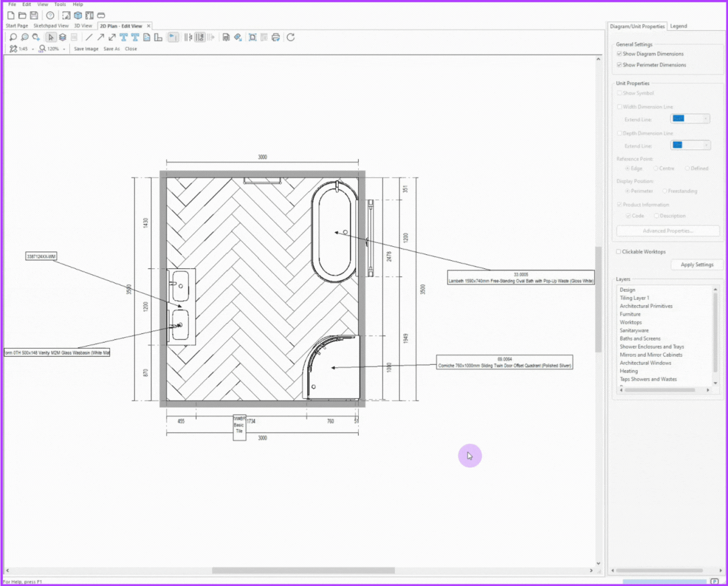Uncheck Show Perimeter Dimensions

(x=619, y=64)
